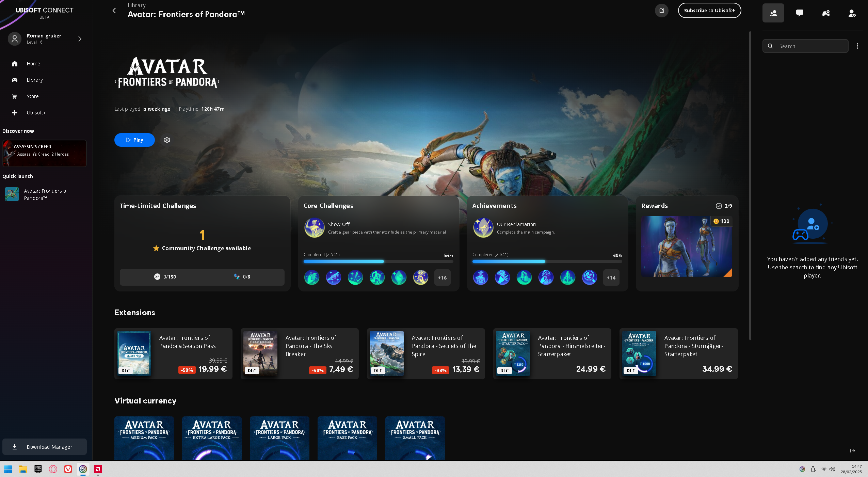This screenshot has height=477, width=868.
Task: Open AMD Software taskbar icon
Action: [98, 469]
